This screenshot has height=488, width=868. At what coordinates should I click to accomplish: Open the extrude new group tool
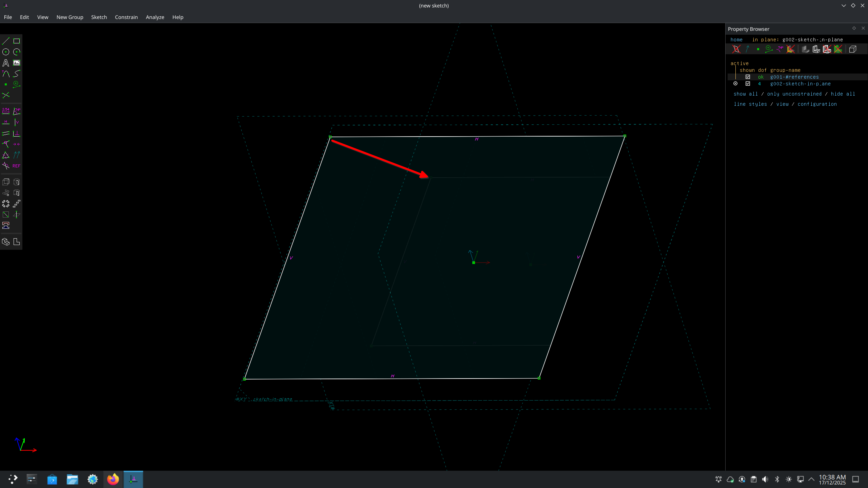(6, 182)
